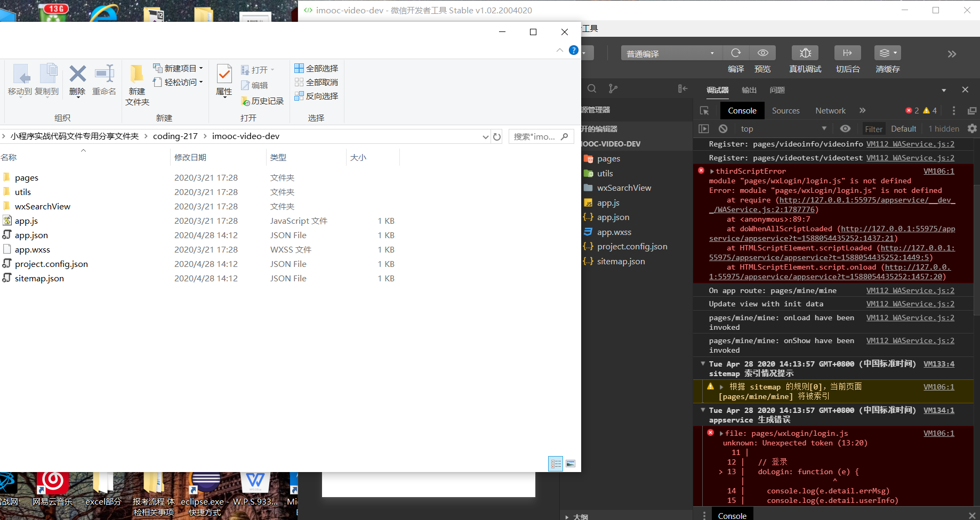Click the Preview eye icon
This screenshot has width=980, height=520.
763,53
